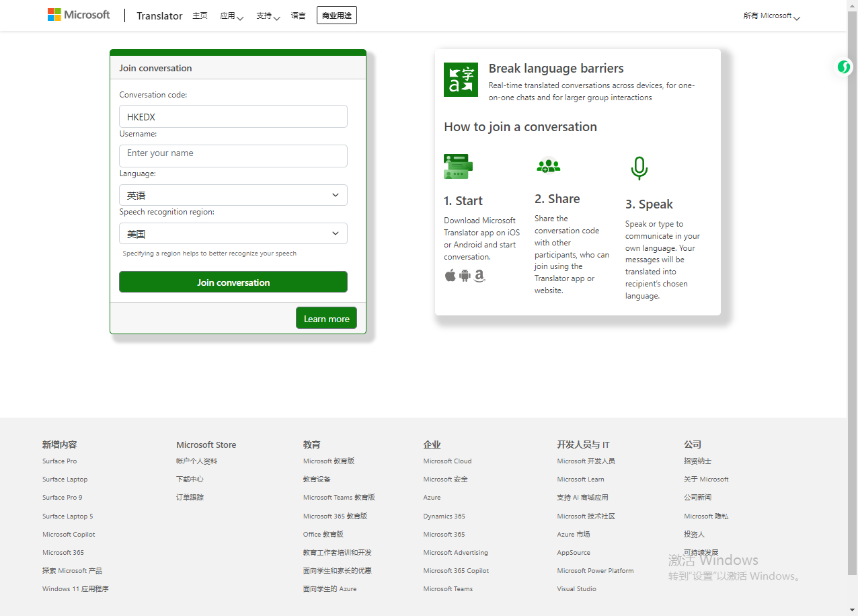Open the 教育设备 link
This screenshot has width=858, height=616.
coord(317,479)
